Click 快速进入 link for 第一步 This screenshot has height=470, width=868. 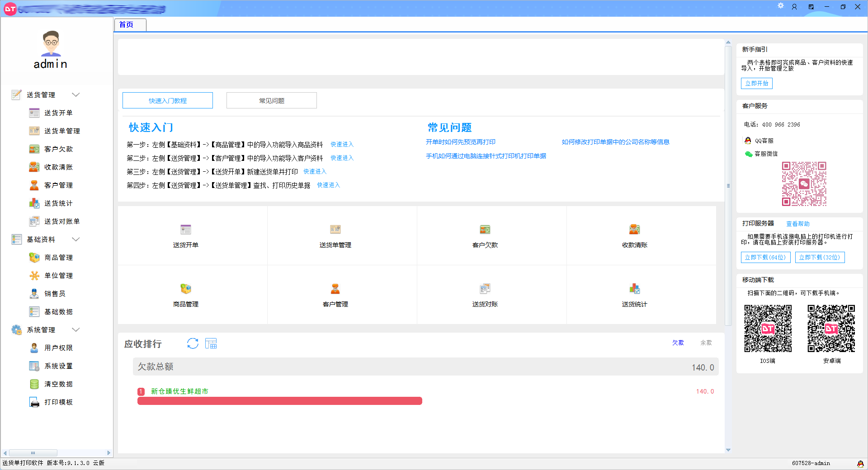(342, 144)
